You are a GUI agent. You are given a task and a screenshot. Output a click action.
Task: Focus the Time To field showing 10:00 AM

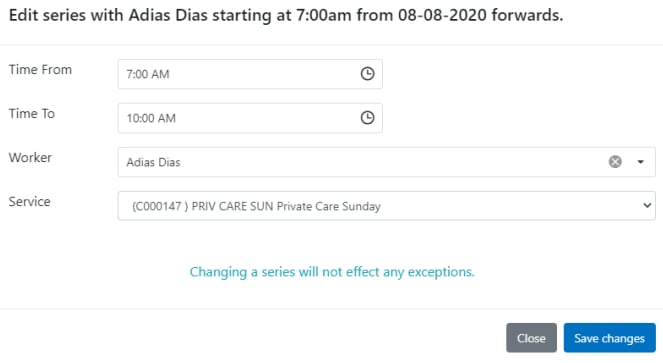(x=250, y=118)
